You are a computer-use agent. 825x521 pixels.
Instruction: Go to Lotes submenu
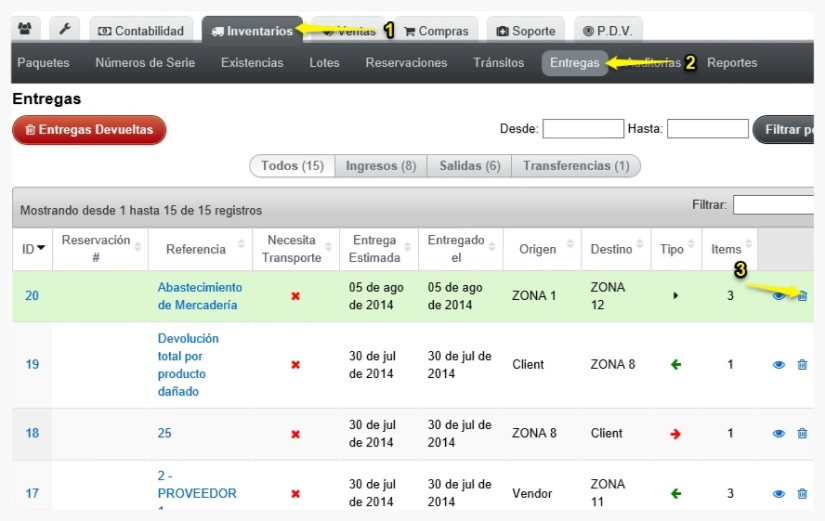click(x=324, y=63)
